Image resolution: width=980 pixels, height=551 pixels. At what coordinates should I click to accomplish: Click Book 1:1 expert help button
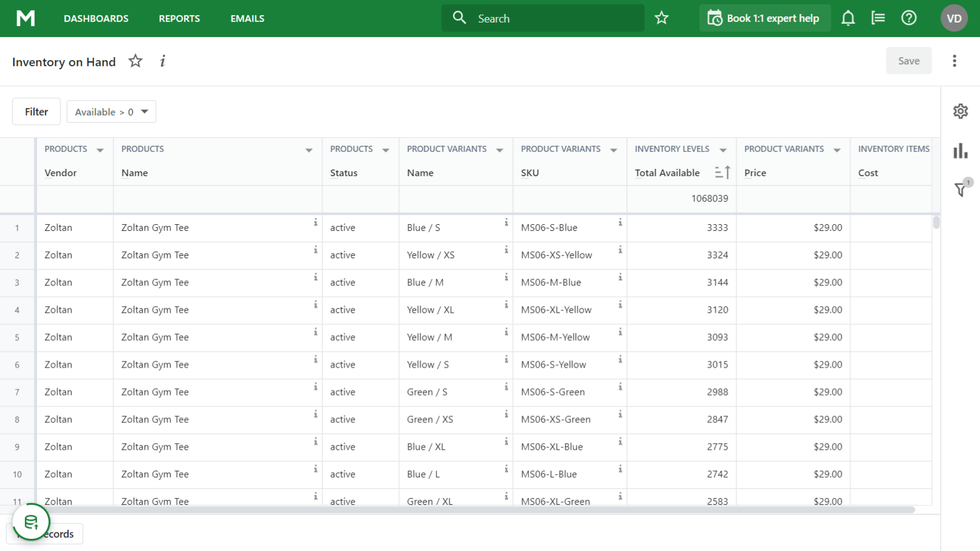(765, 18)
